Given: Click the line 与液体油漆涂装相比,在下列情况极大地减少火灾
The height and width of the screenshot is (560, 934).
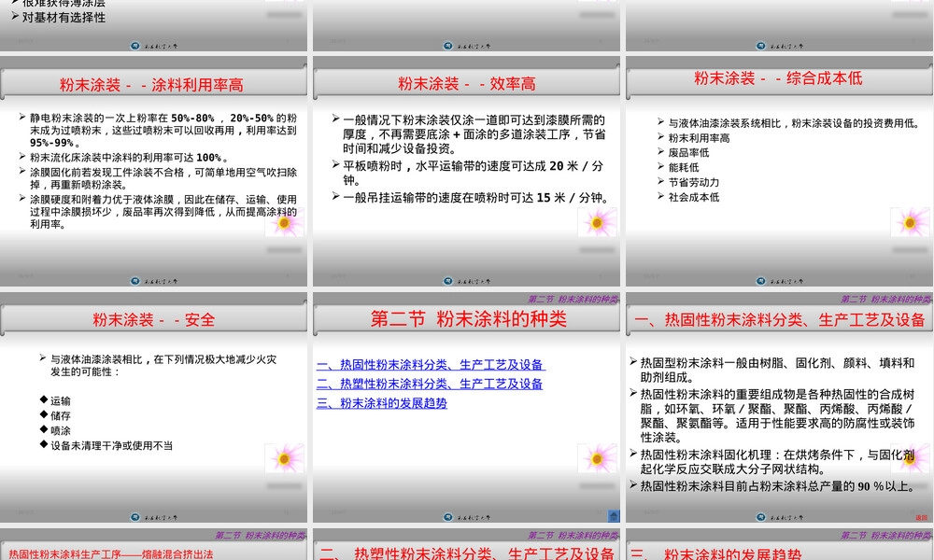Looking at the screenshot, I should click(163, 359).
